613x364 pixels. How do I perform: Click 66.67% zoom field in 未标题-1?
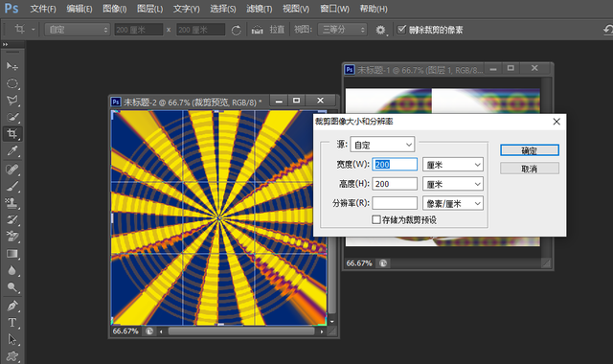(359, 263)
